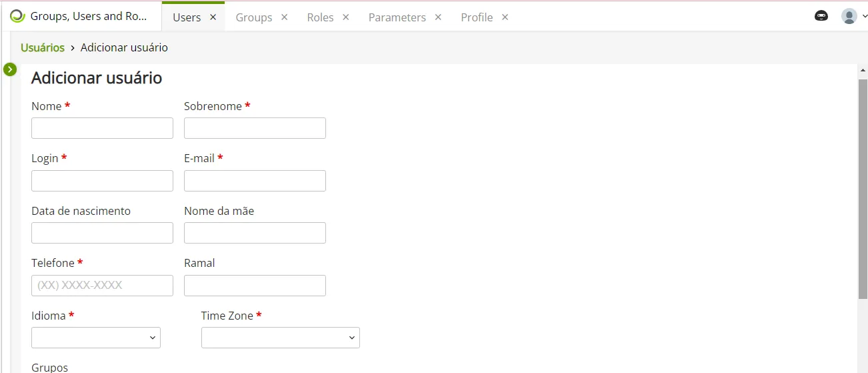This screenshot has width=868, height=373.
Task: Click the green app logo icon
Action: tap(17, 16)
